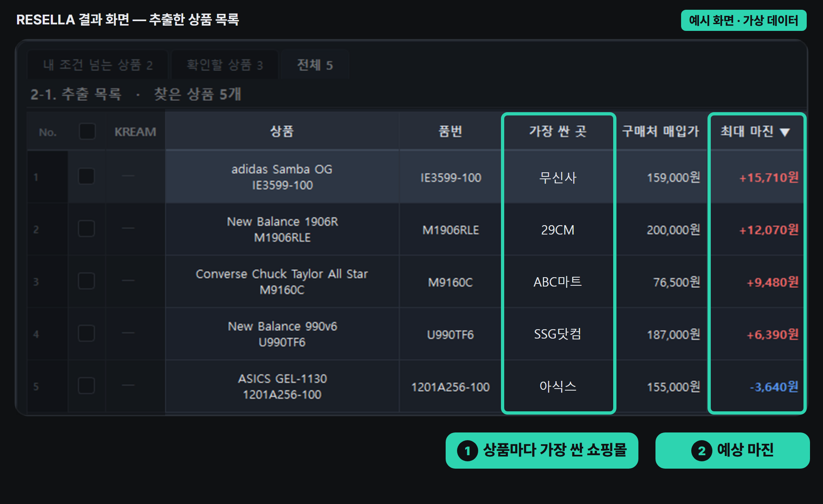Screen dimensions: 823x504
Task: Toggle the select-all checkbox in the header
Action: coord(87,132)
